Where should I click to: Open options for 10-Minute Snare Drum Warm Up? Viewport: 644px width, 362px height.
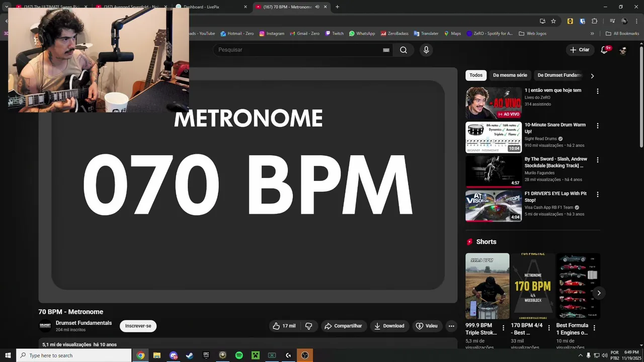coord(598,126)
